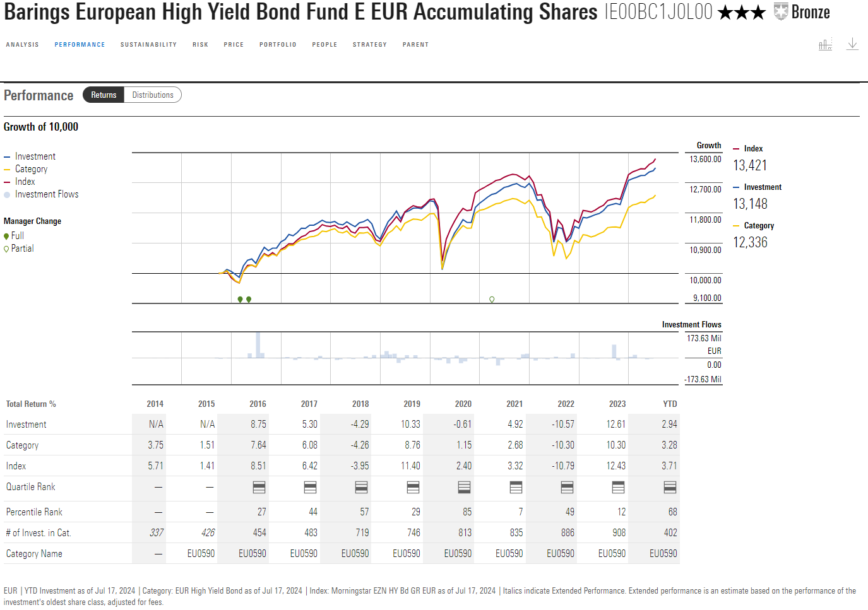Click the large 2016 inflow bar
The width and height of the screenshot is (868, 610).
point(258,345)
